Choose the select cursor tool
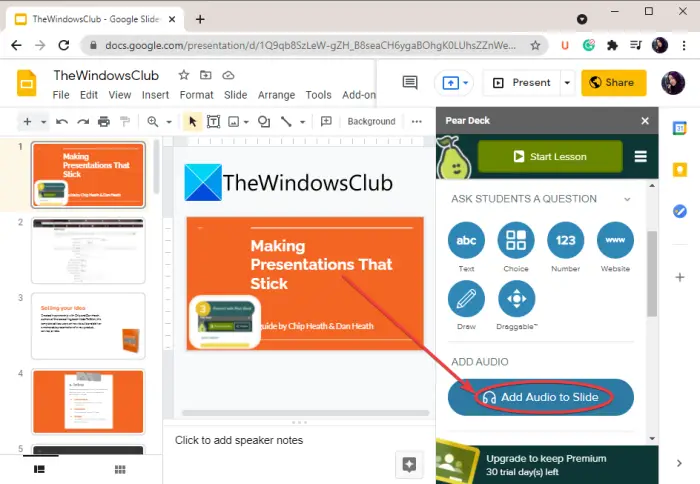The width and height of the screenshot is (700, 484). click(192, 121)
